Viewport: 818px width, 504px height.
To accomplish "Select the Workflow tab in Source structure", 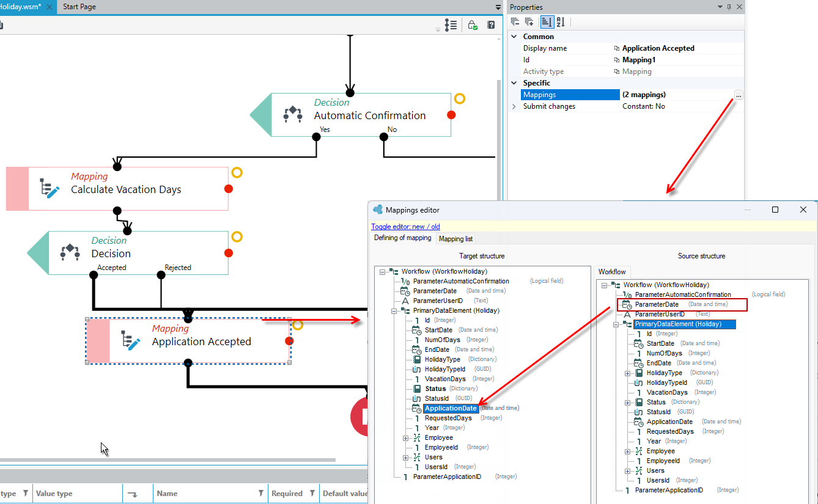I will coord(612,272).
